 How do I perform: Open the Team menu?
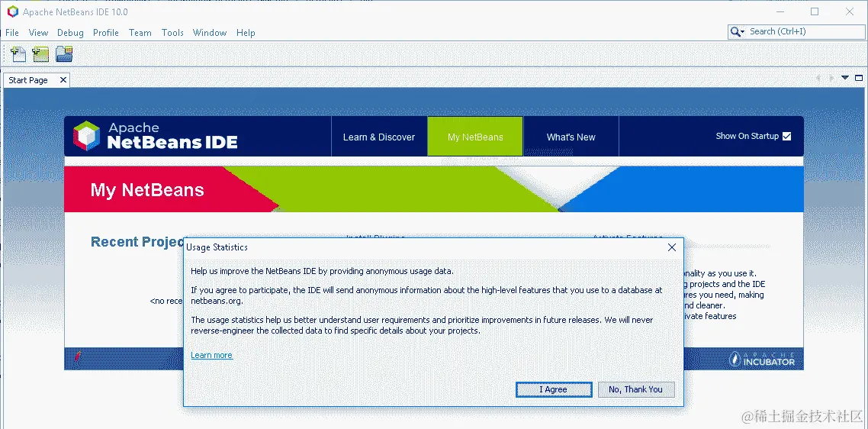[x=140, y=33]
